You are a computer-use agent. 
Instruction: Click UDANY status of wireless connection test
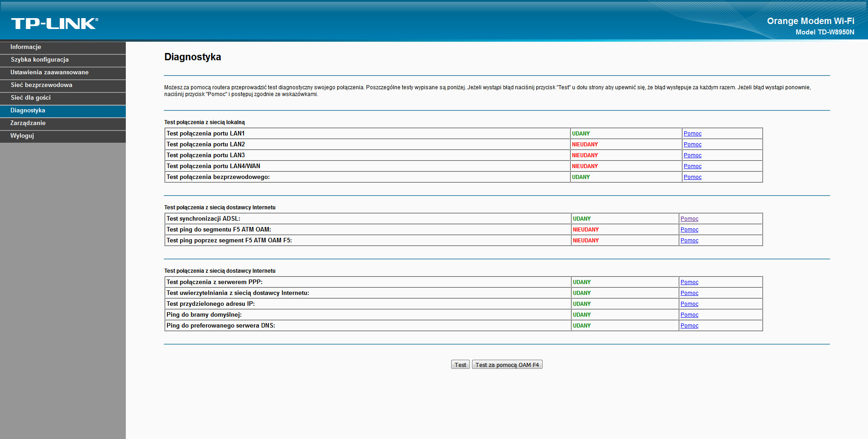581,177
